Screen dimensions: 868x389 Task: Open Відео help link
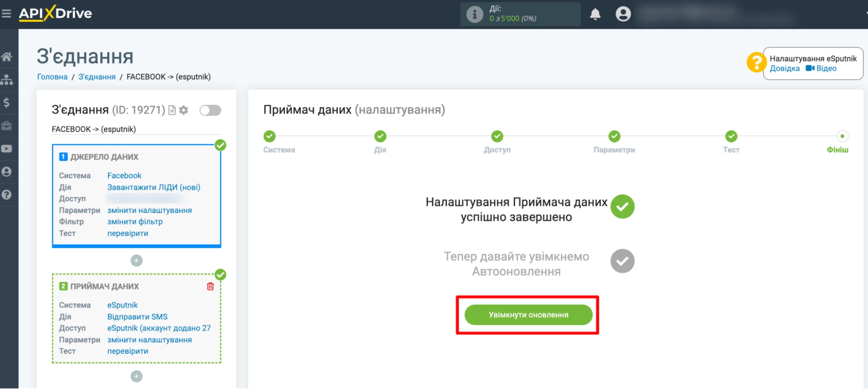pyautogui.click(x=821, y=68)
